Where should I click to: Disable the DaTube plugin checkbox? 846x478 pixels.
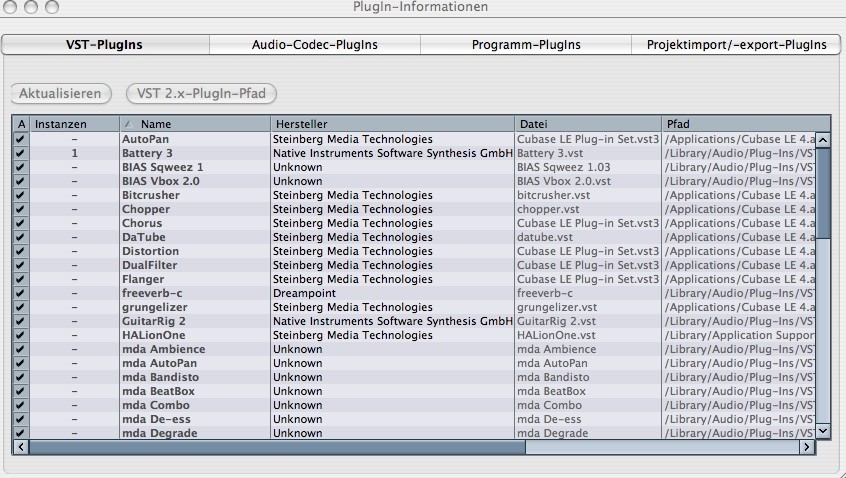pyautogui.click(x=21, y=237)
